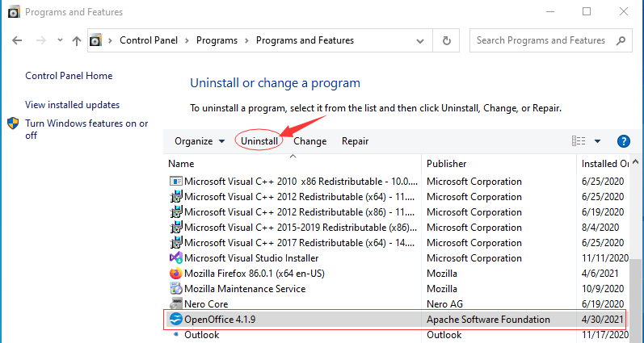Click the Change button
Screen dimensions: 644x343
309,141
